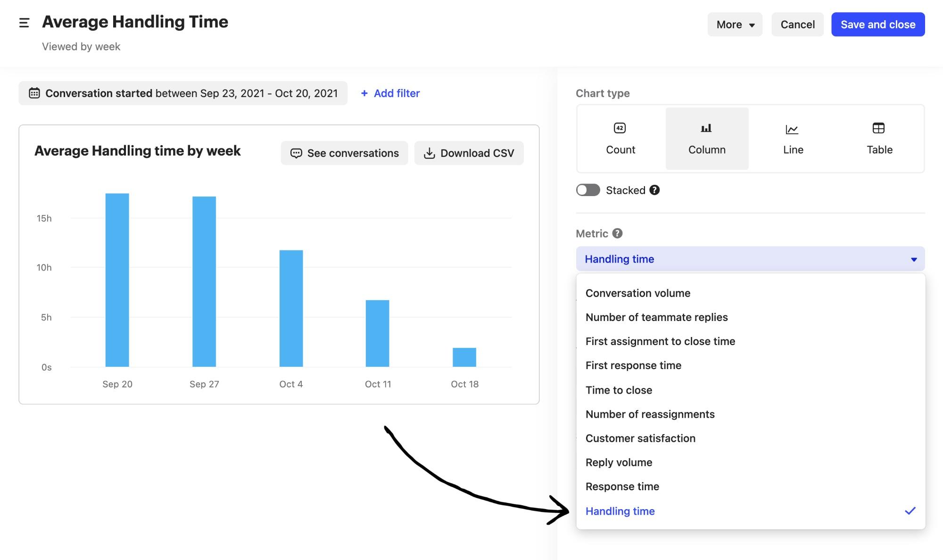Viewport: 943px width, 560px height.
Task: Pick Reply volume from metric list
Action: [x=751, y=462]
